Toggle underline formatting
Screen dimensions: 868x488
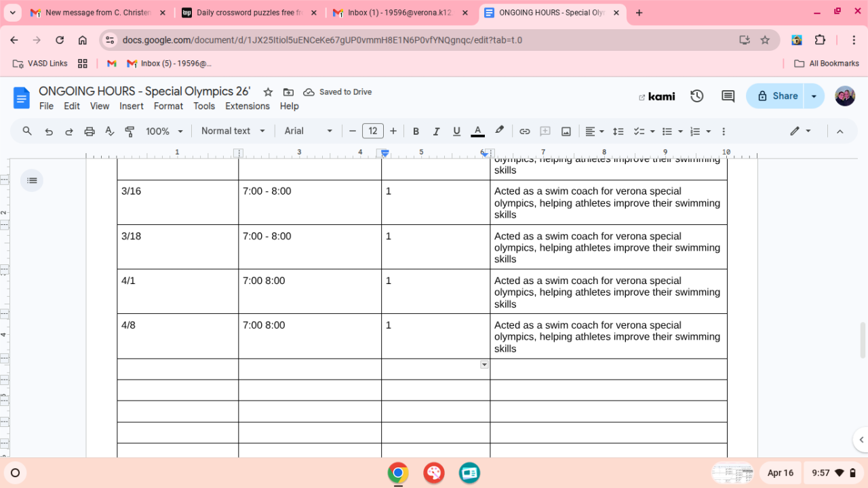coord(457,131)
